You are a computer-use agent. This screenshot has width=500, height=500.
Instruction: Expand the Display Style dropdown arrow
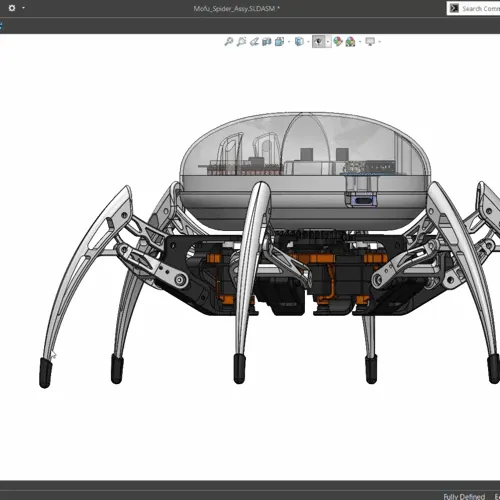click(308, 42)
